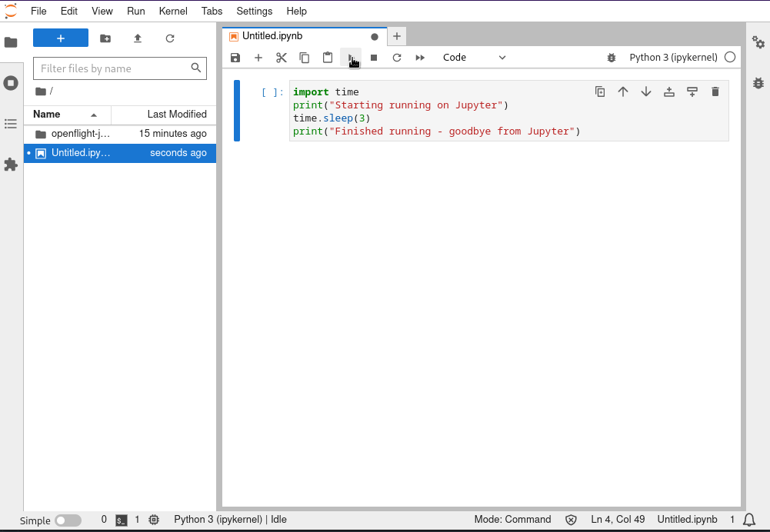Restart the kernel icon
770x532 pixels.
(397, 58)
